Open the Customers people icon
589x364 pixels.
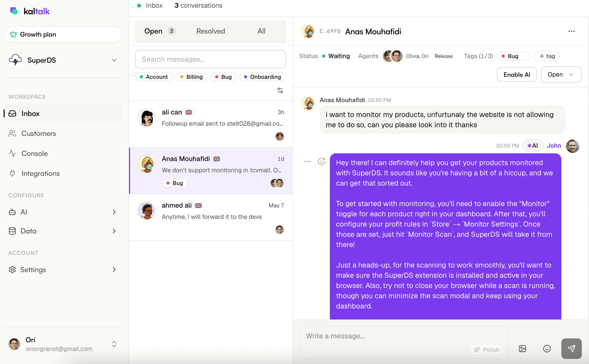pos(12,133)
